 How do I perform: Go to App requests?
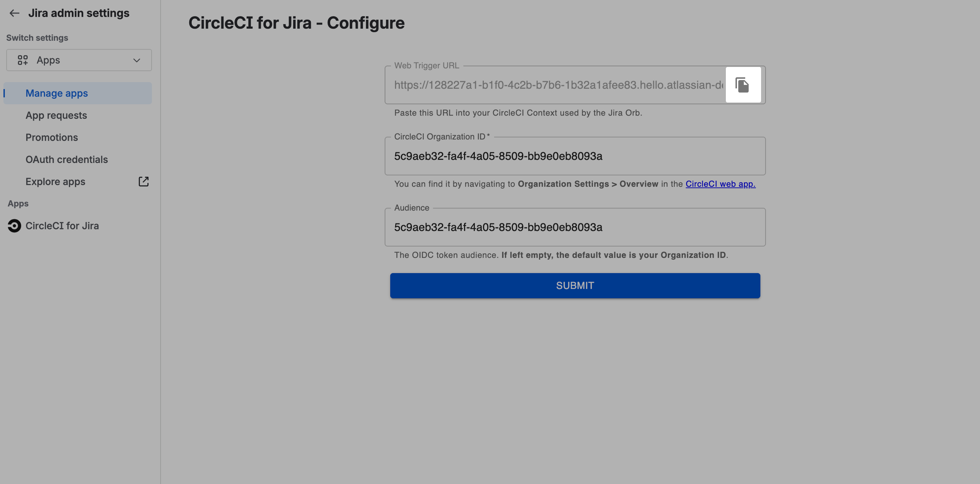pyautogui.click(x=56, y=115)
